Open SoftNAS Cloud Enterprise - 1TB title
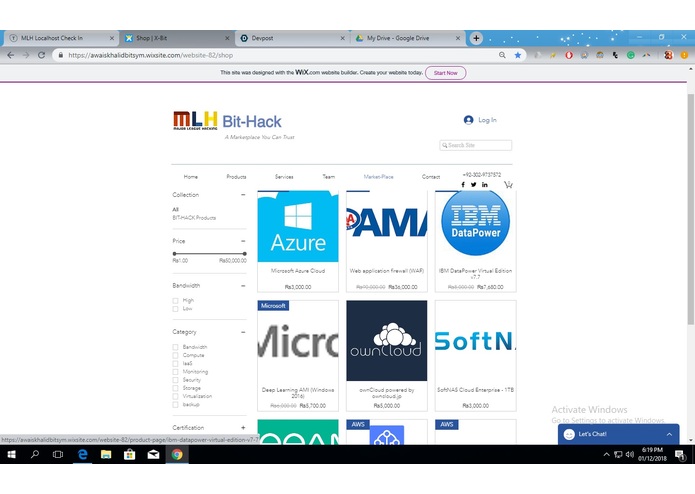This screenshot has height=494, width=695. click(476, 390)
